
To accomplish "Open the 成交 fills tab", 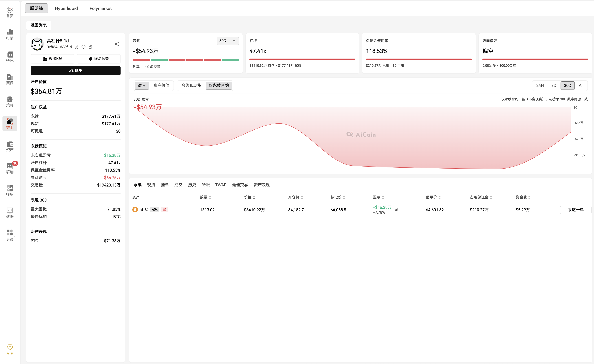I will point(178,185).
